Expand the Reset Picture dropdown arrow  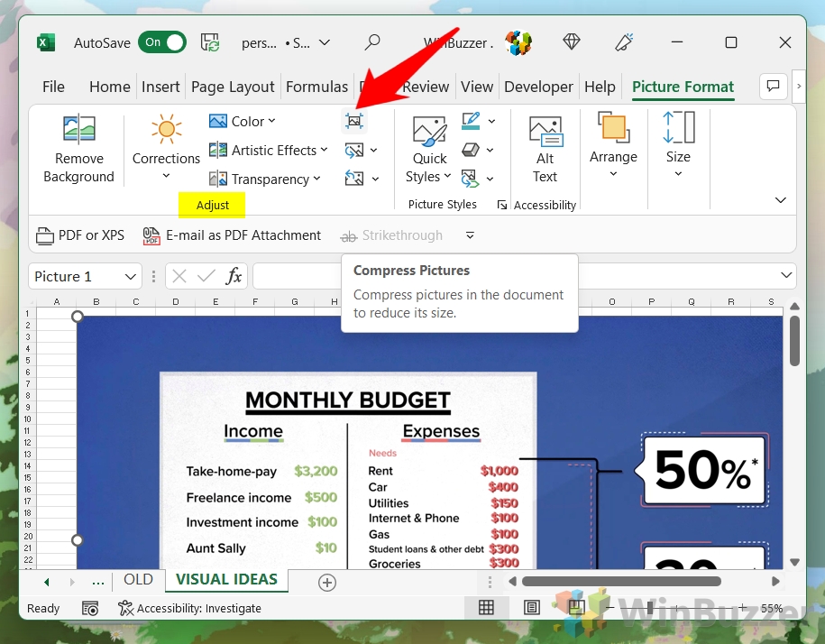click(375, 179)
